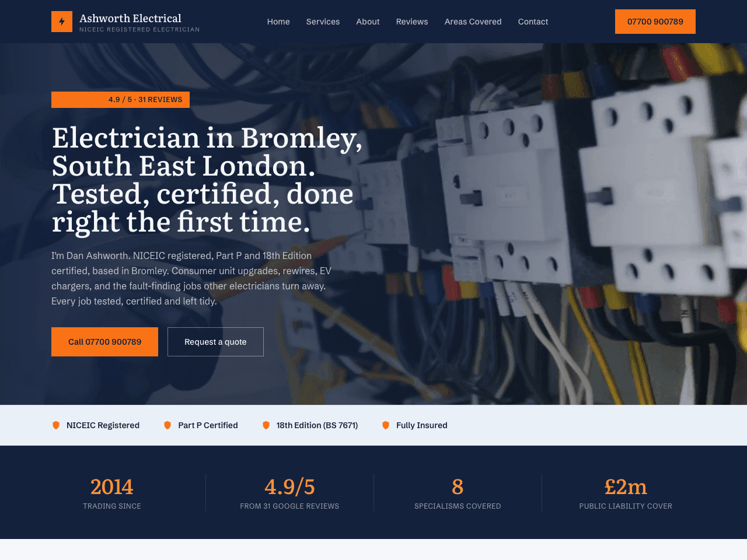
Task: Click the Call 07700 900789 hero button
Action: pos(104,342)
